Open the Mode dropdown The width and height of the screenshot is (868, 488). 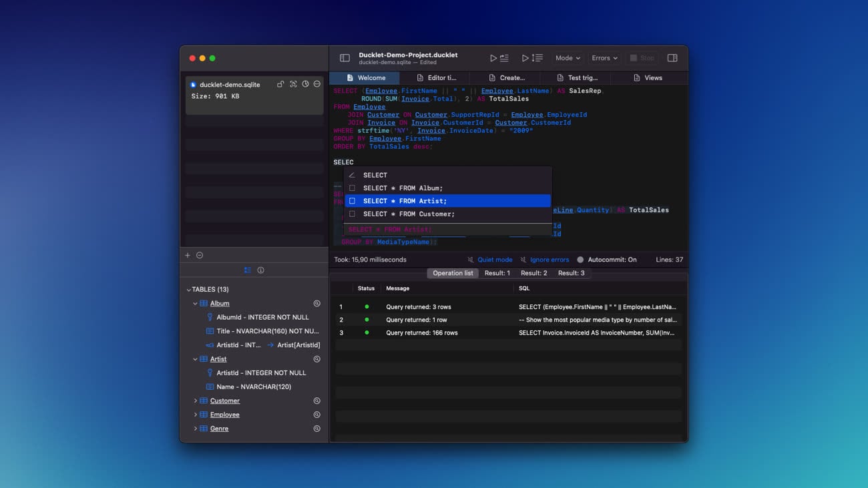(x=568, y=58)
